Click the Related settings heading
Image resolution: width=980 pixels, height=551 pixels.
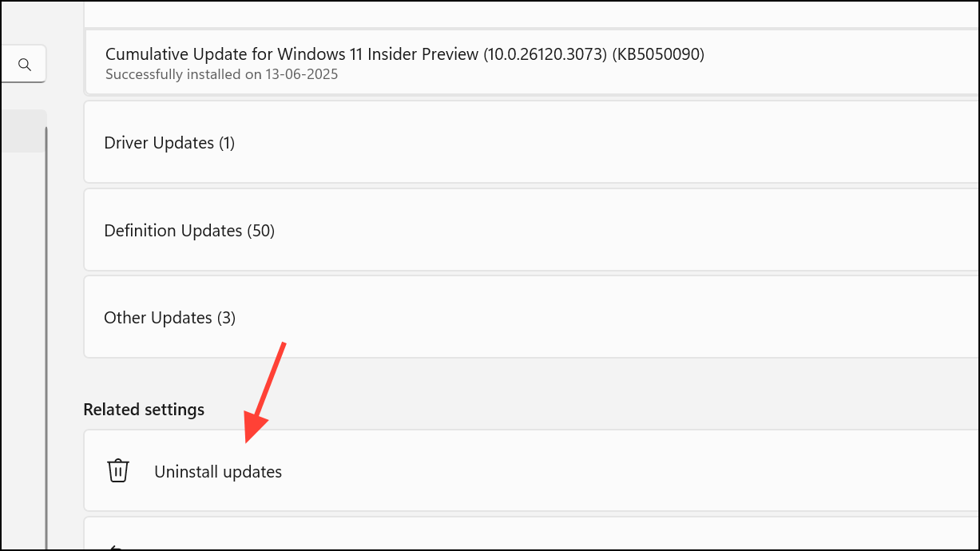tap(144, 410)
